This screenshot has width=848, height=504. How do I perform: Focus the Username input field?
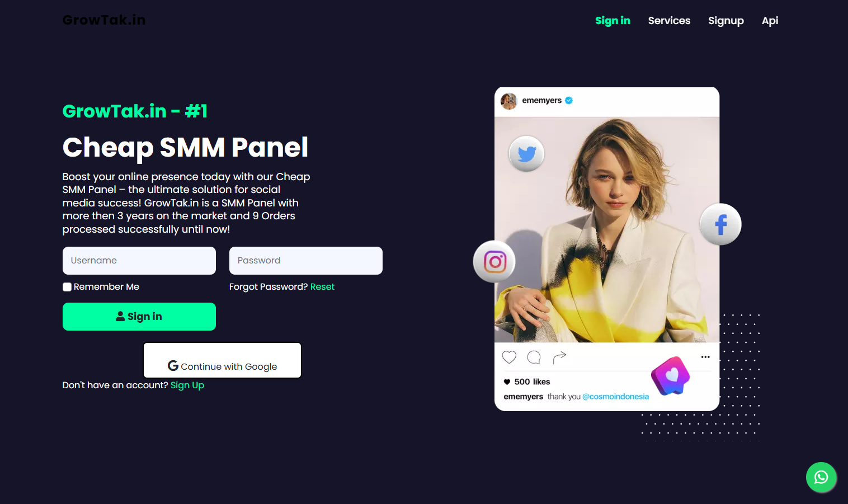coord(139,261)
